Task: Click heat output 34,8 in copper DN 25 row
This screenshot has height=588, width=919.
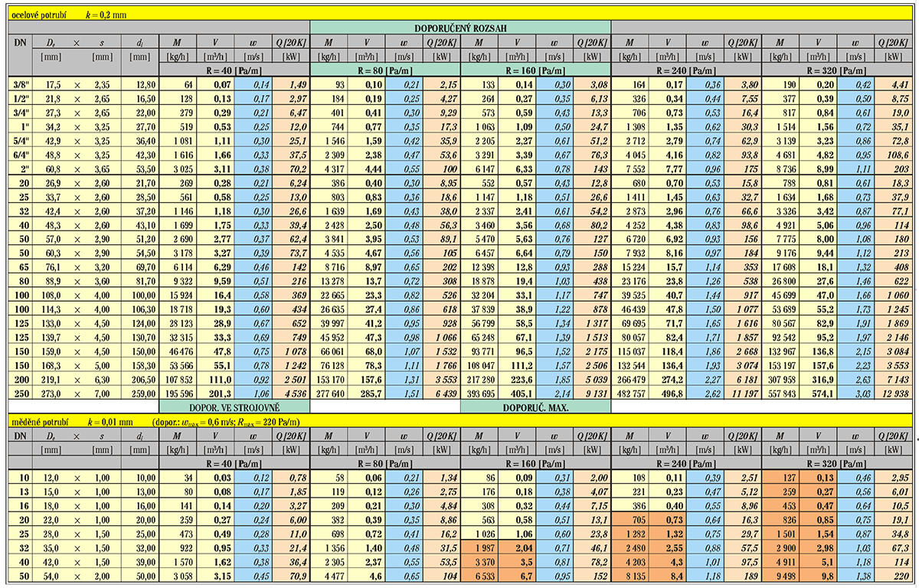Action: point(893,534)
